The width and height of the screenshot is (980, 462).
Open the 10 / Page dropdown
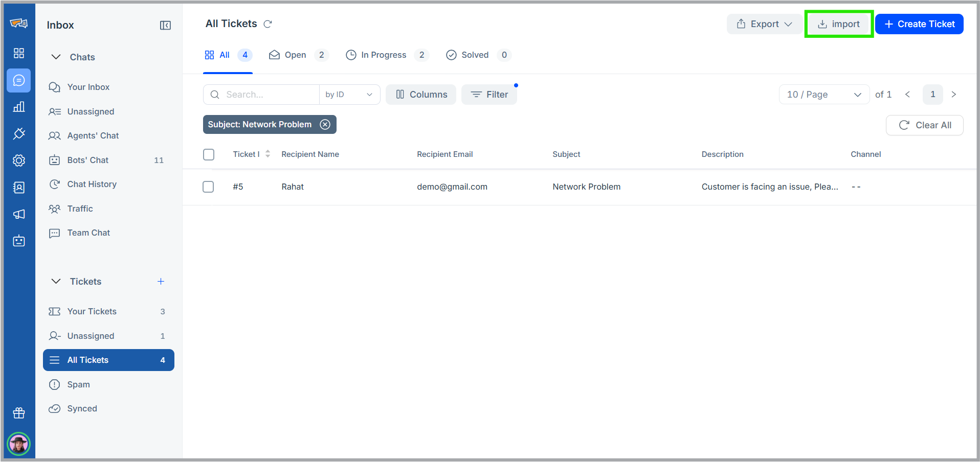click(823, 94)
